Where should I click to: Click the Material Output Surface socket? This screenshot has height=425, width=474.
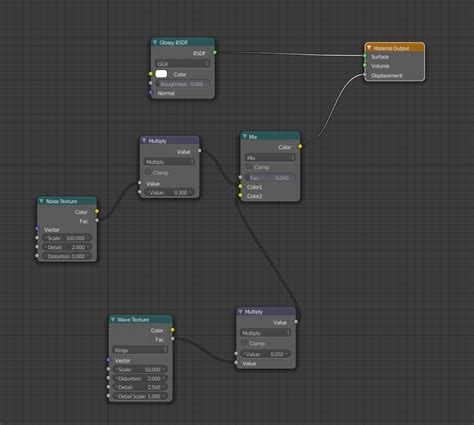pos(365,56)
